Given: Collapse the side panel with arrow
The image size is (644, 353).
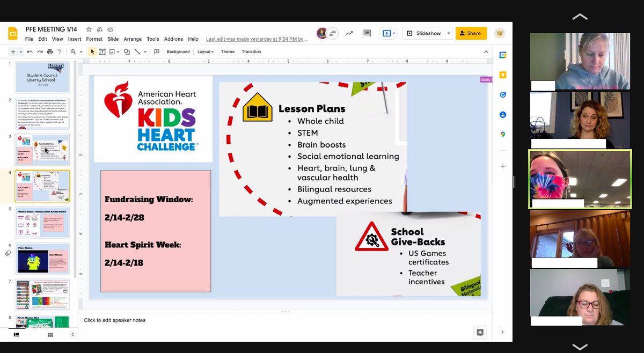Looking at the screenshot, I should coord(502,332).
